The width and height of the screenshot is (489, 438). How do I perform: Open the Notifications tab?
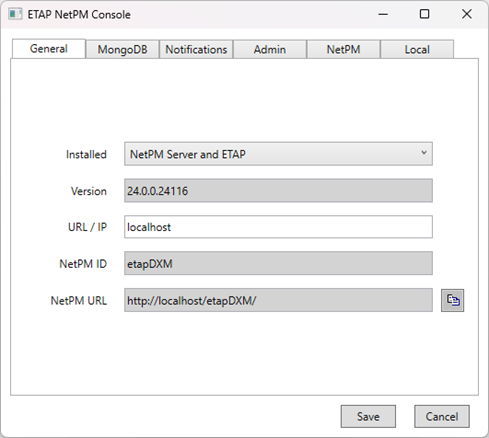pos(196,49)
